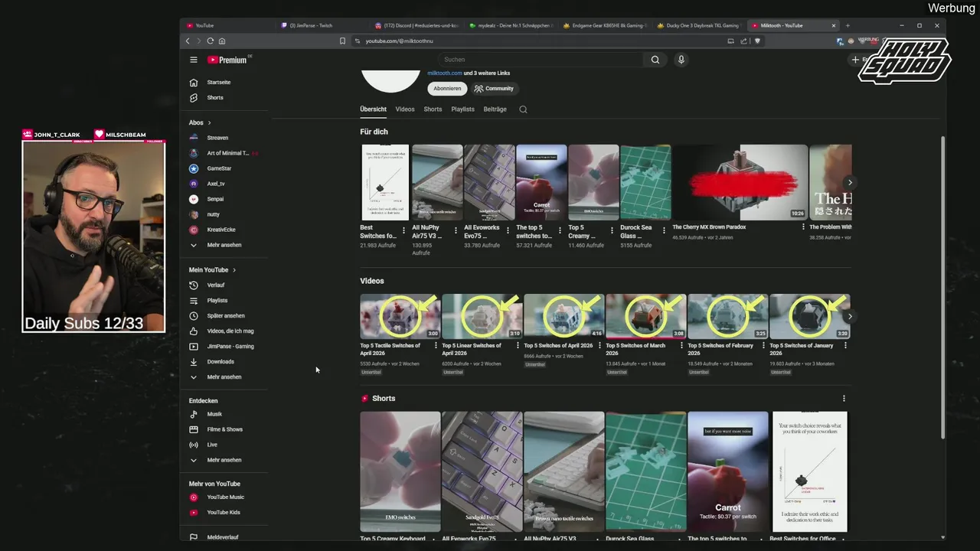Click the search magnifier button

coord(655,60)
